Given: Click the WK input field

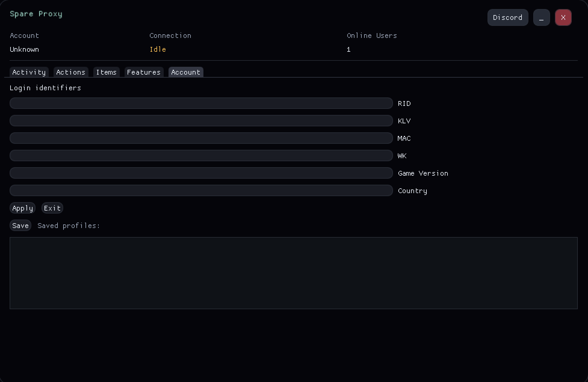Looking at the screenshot, I should tap(201, 156).
